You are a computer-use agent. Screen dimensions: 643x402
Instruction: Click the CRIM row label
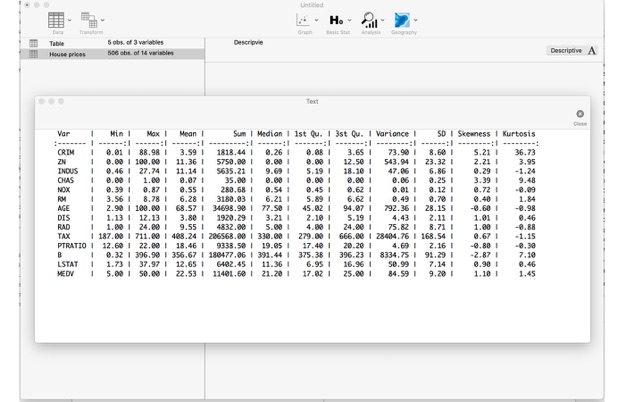[66, 152]
